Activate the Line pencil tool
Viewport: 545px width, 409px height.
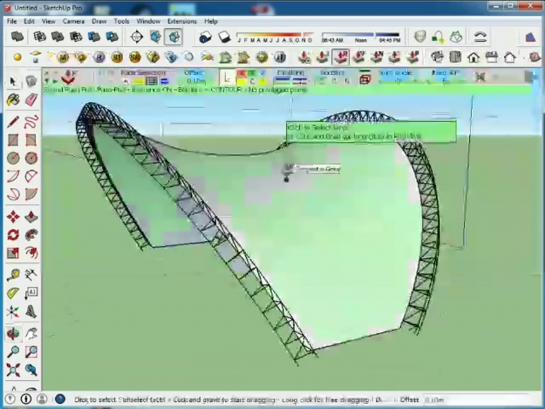click(13, 122)
